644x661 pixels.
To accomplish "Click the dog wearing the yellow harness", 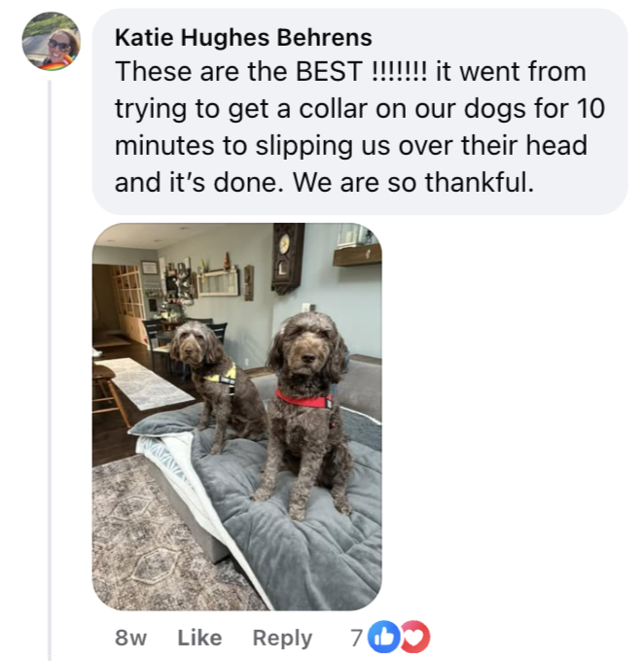I will (x=215, y=384).
